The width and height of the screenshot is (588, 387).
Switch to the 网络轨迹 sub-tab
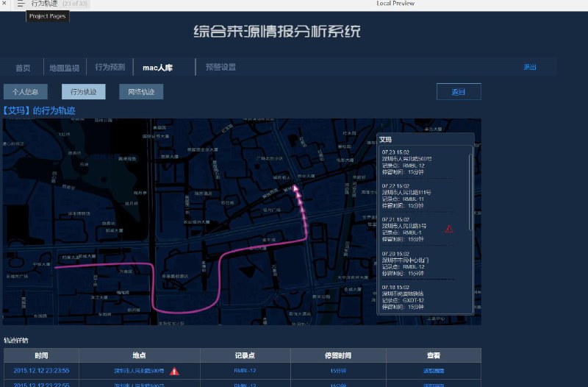tap(141, 91)
